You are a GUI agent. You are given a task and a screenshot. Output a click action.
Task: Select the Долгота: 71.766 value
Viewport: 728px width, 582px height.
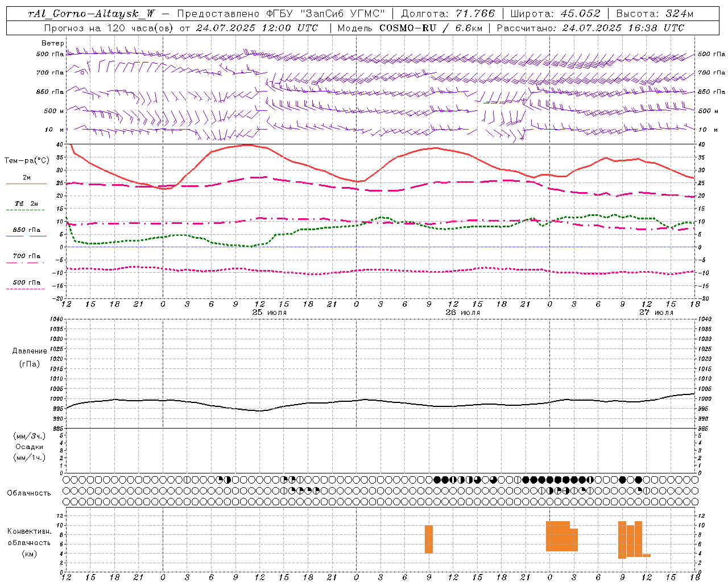[448, 14]
